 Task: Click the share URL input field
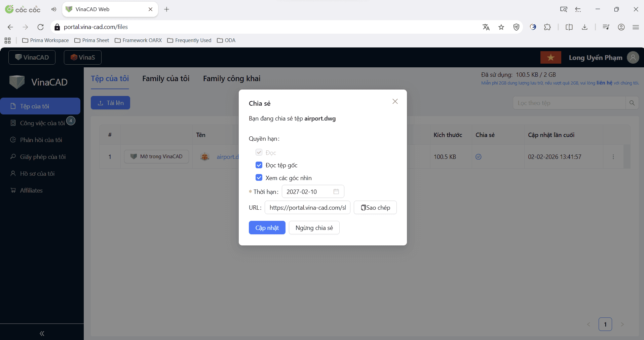(x=307, y=207)
